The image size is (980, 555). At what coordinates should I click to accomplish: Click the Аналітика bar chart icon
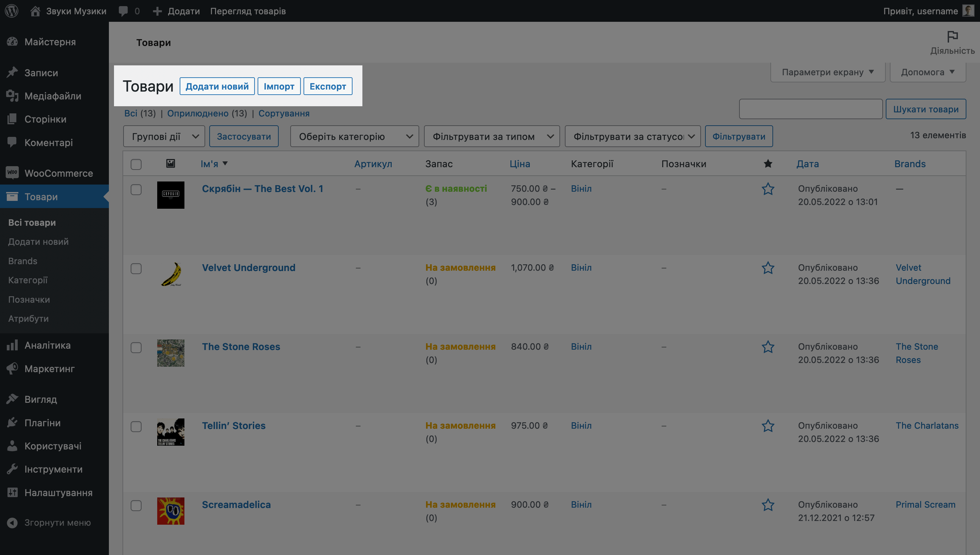pos(12,345)
